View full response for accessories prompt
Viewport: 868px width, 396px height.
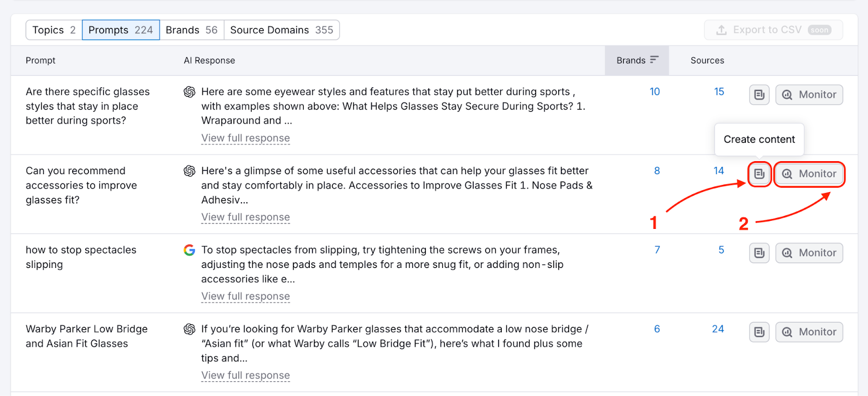click(x=245, y=218)
